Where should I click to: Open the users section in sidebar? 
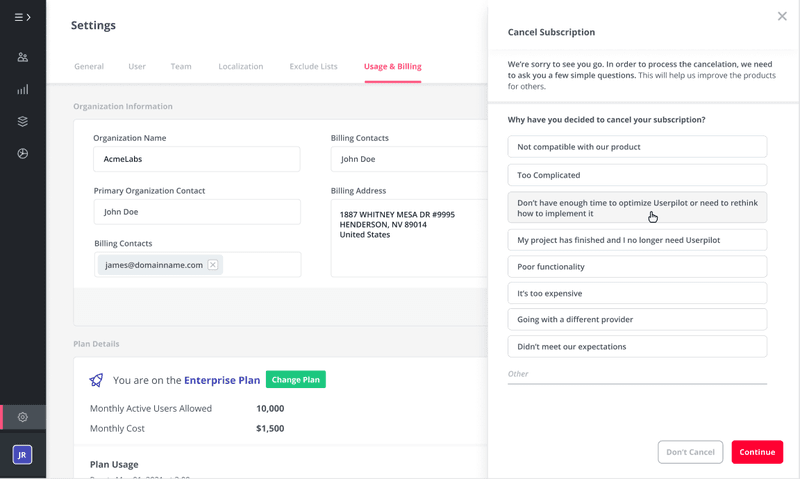[x=22, y=58]
